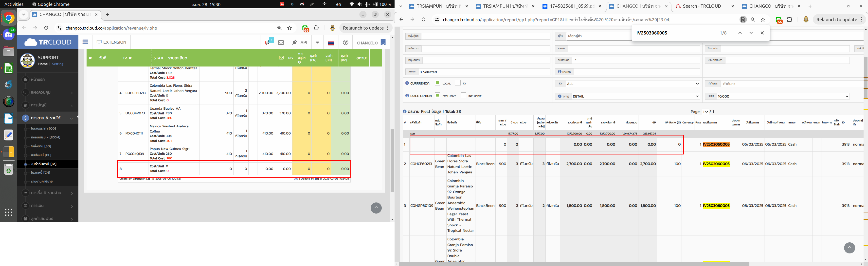Open the Log link below invoice table
The height and width of the screenshot is (266, 868).
click(296, 179)
